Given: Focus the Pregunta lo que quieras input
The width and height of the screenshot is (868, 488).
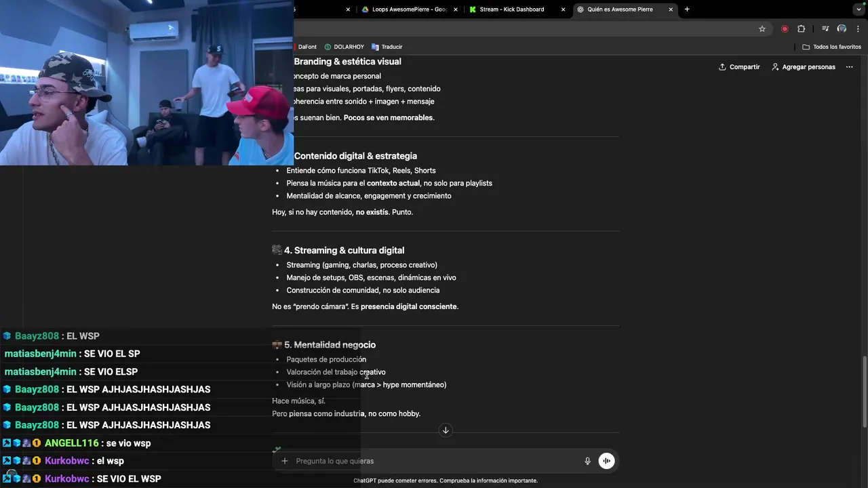Looking at the screenshot, I should [434, 461].
